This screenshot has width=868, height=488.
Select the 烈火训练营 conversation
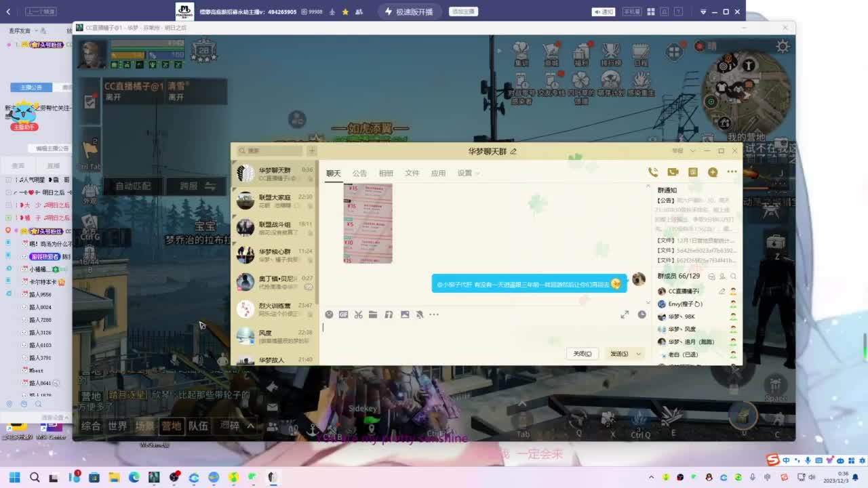coord(275,309)
